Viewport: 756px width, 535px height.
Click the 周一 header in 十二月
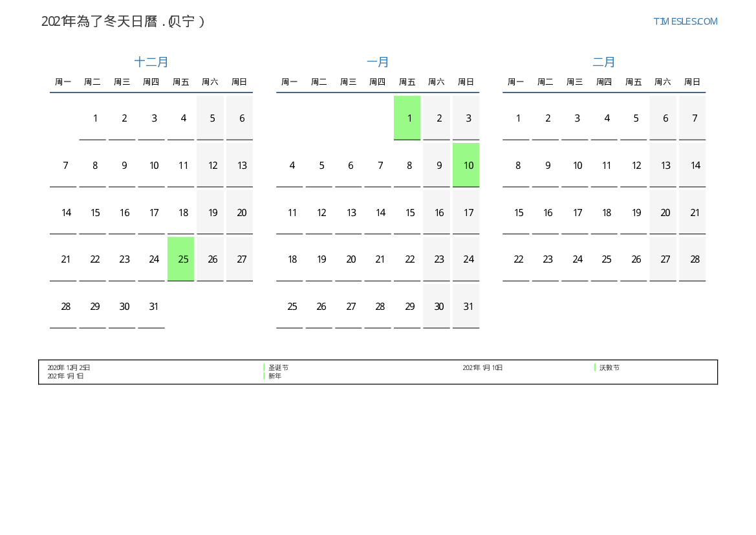point(63,82)
